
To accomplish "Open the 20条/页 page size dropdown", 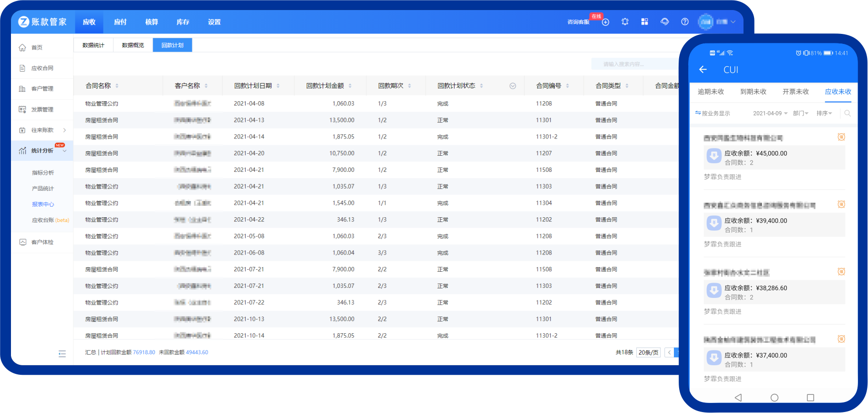I will click(648, 353).
